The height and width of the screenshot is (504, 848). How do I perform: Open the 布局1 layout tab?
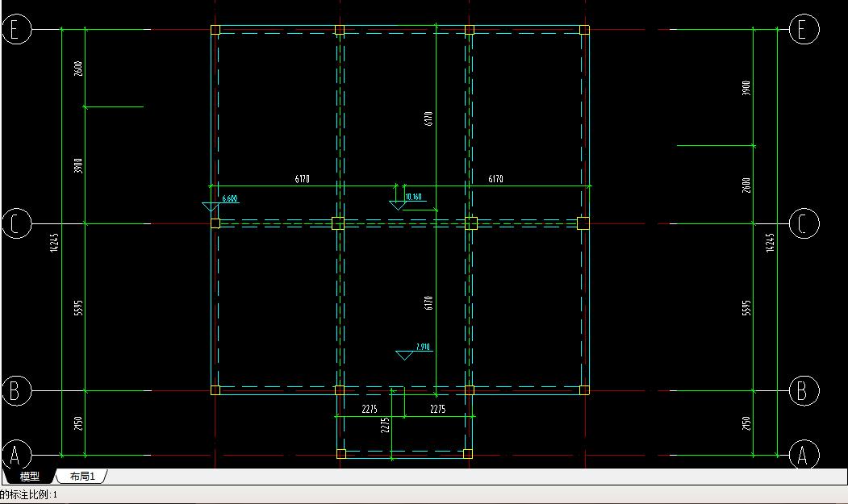pyautogui.click(x=82, y=476)
